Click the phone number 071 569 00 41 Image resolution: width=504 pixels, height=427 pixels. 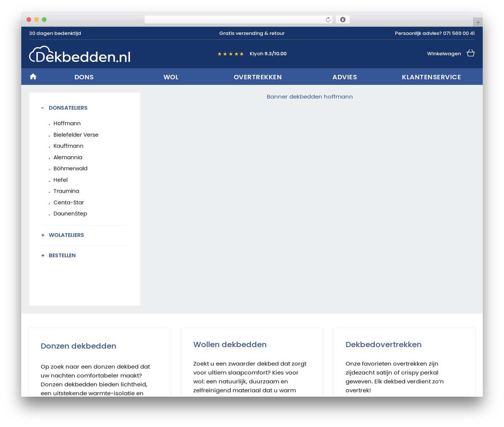(459, 33)
